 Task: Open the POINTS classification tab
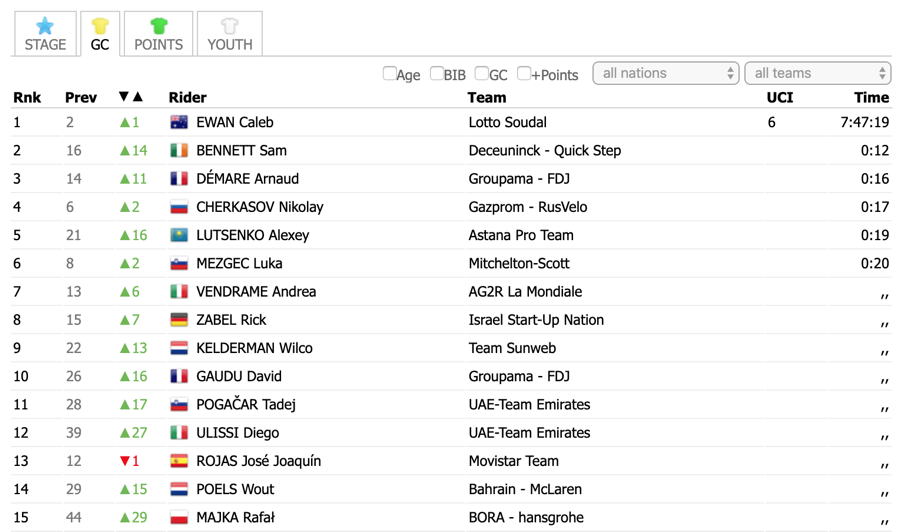click(x=158, y=33)
